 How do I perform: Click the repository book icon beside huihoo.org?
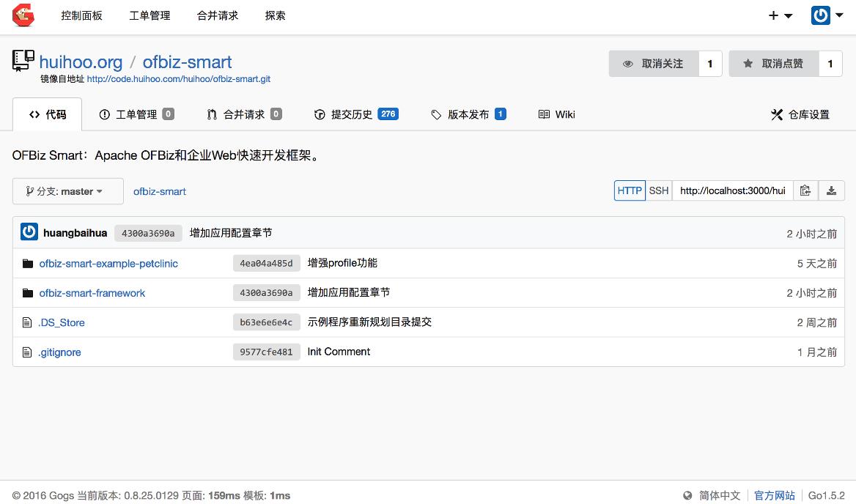pos(23,61)
